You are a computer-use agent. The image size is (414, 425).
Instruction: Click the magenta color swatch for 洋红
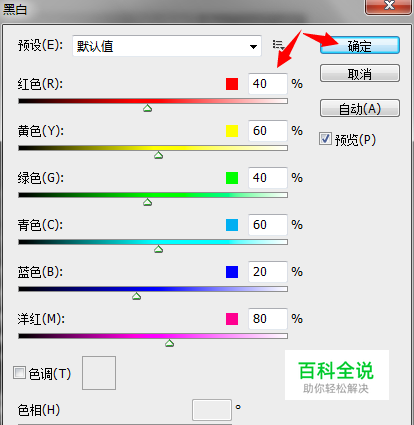pyautogui.click(x=232, y=319)
